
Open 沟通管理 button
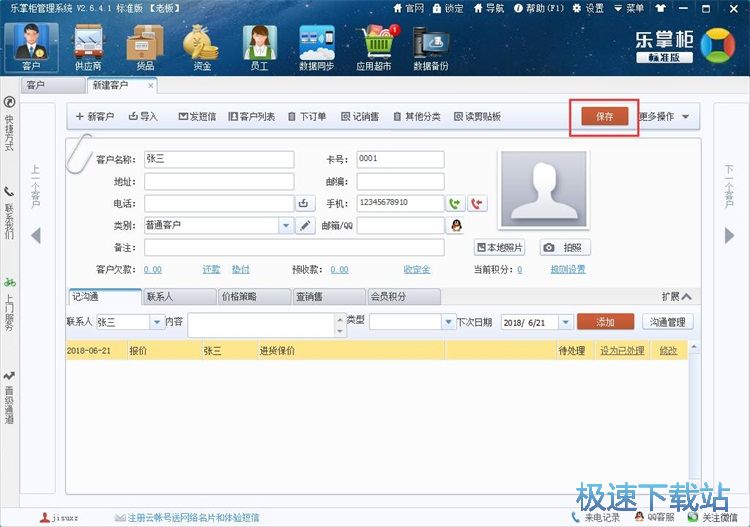[668, 322]
